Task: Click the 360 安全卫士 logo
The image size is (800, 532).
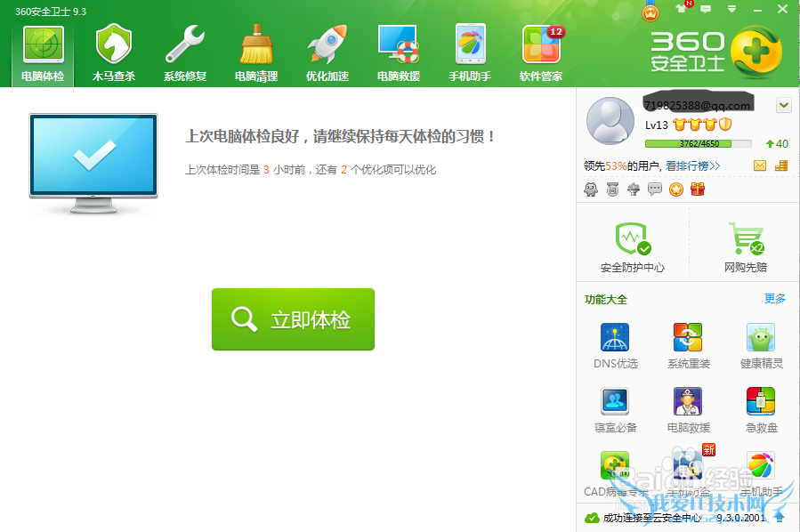Action: 715,52
